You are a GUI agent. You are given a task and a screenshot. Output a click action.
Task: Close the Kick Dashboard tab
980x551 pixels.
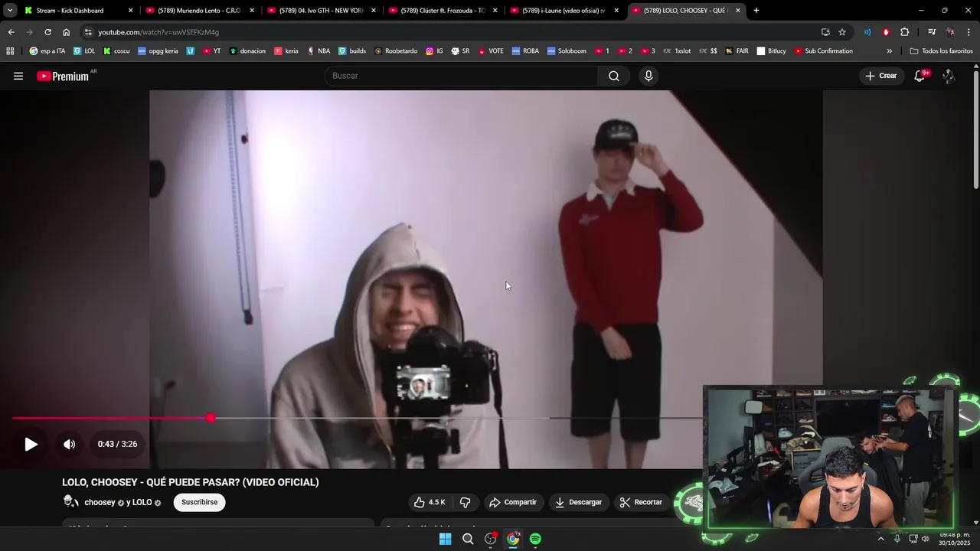click(130, 11)
